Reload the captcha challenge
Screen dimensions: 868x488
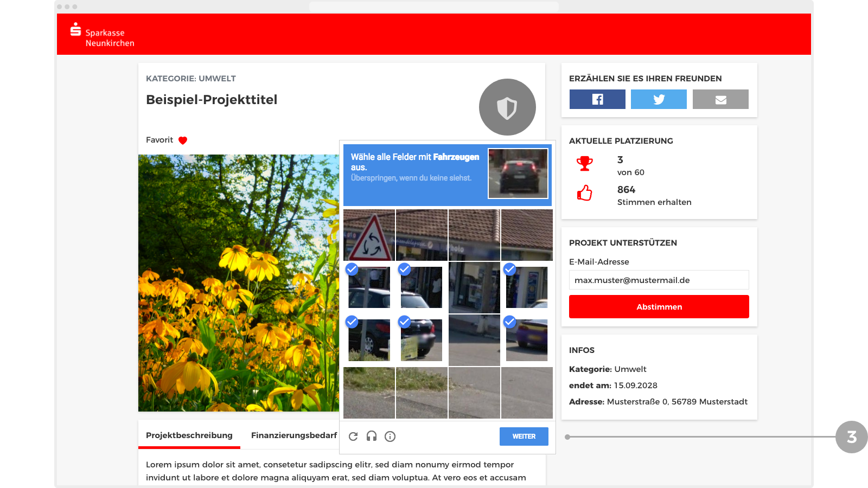pyautogui.click(x=353, y=436)
